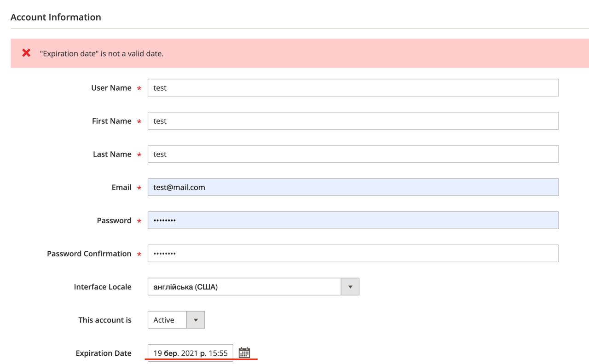589x364 pixels.
Task: Click the Expiration Date input field
Action: [190, 352]
